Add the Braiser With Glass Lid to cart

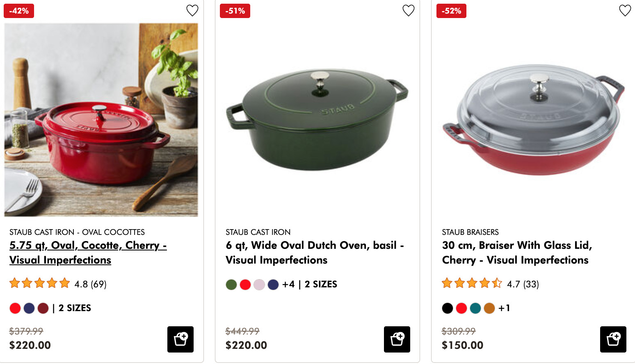coord(613,339)
